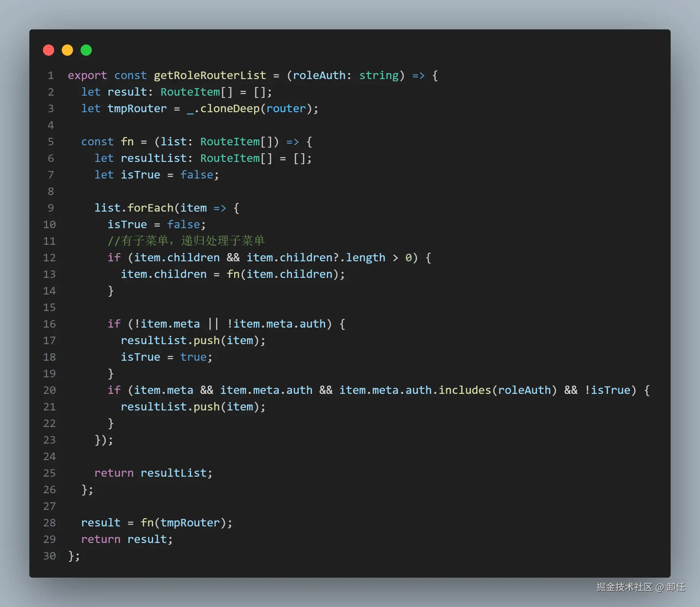Viewport: 700px width, 607px height.
Task: Select the export keyword on line 1
Action: tap(87, 75)
